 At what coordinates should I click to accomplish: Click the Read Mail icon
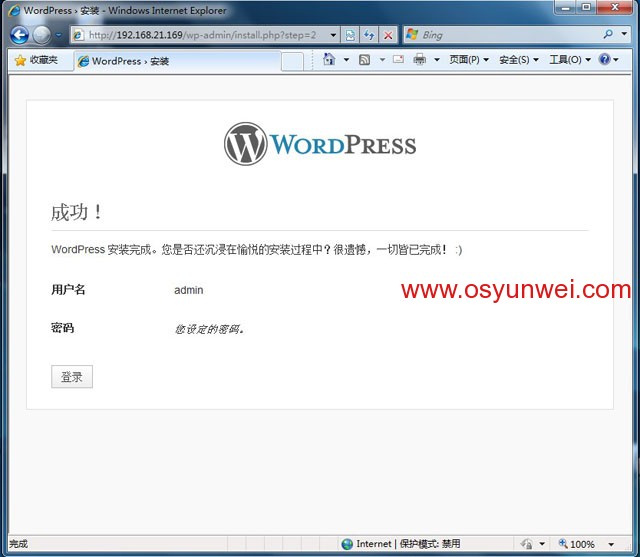(398, 60)
